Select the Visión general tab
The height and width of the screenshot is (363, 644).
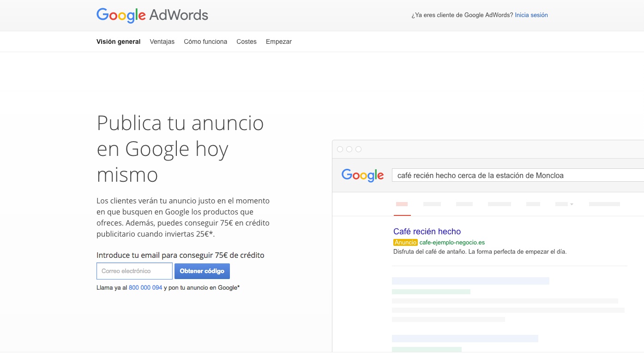tap(118, 42)
